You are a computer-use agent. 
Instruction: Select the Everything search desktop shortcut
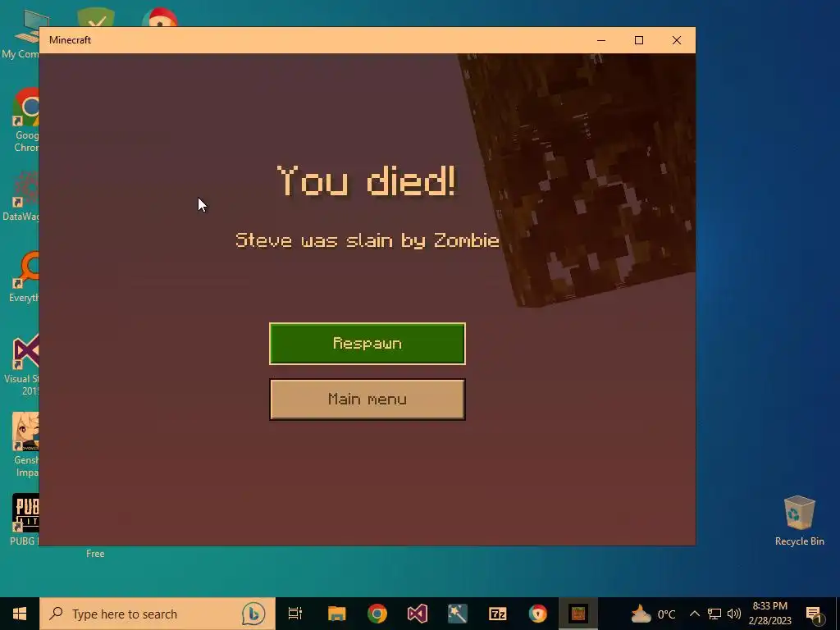25,277
